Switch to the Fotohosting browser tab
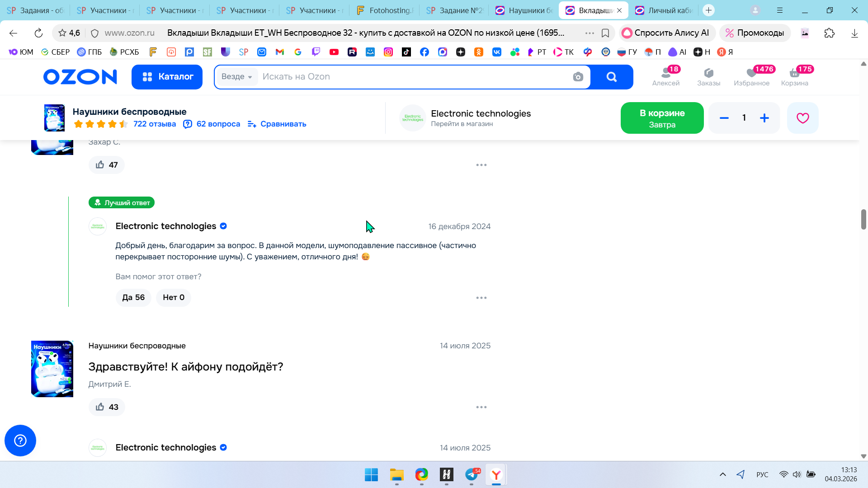Screen dimensions: 868x488 pyautogui.click(x=385, y=10)
